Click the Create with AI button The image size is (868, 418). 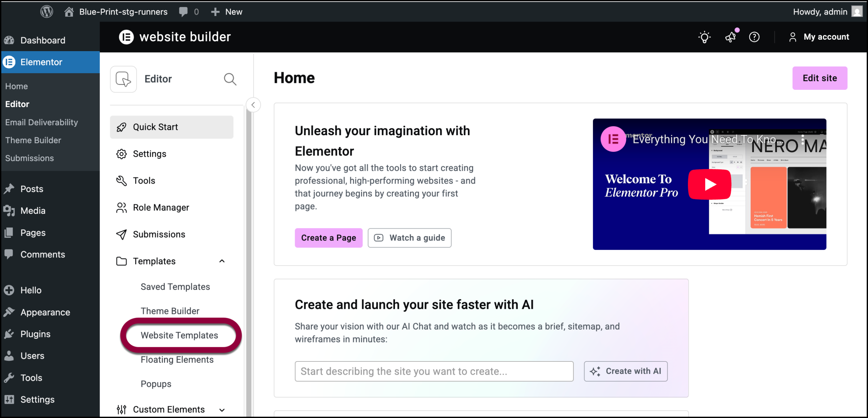point(626,371)
